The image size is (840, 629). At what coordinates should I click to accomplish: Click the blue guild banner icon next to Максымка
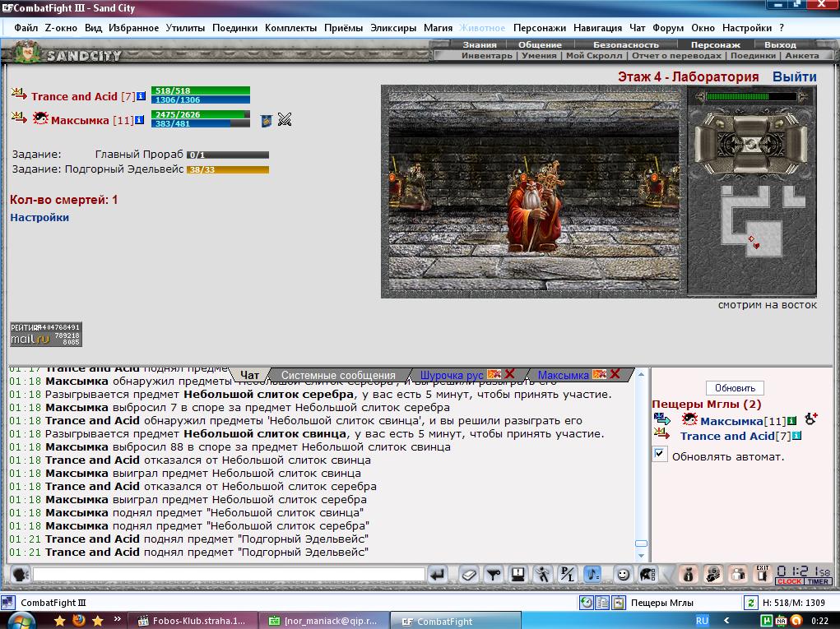(x=267, y=120)
